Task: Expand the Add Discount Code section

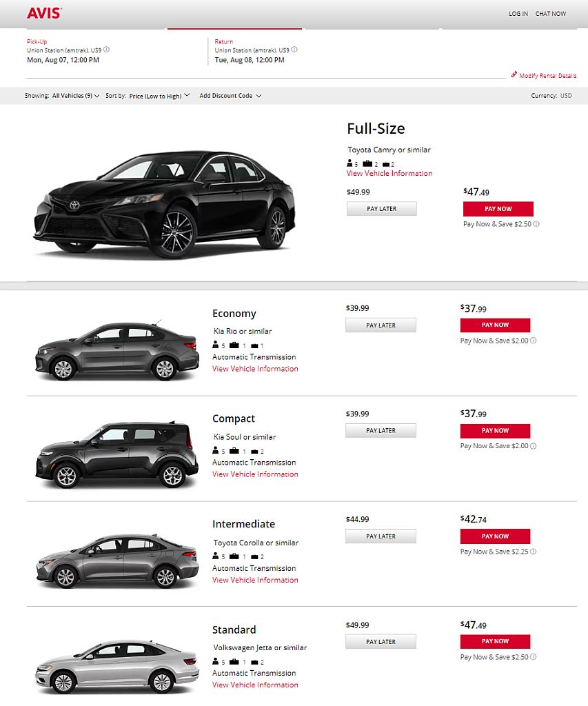Action: point(230,95)
